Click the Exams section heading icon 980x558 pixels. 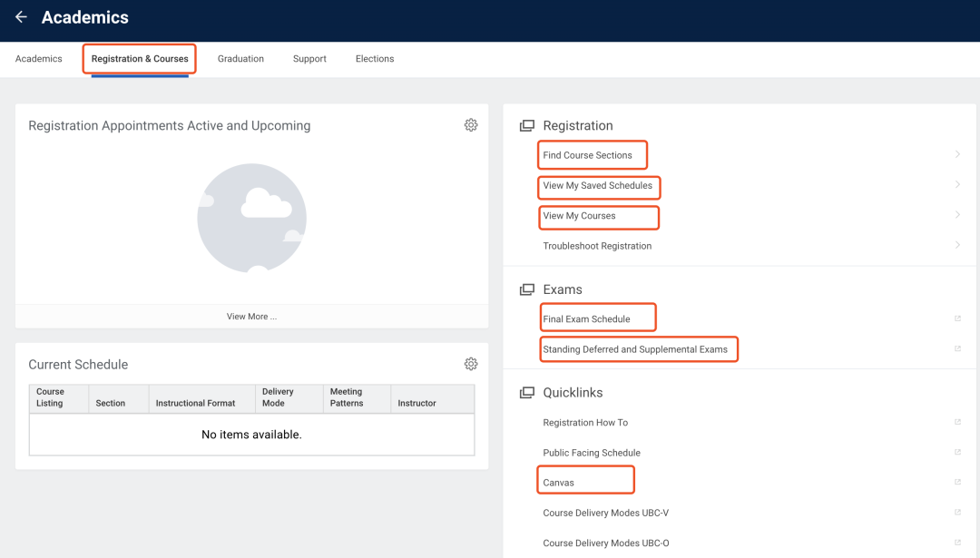[x=526, y=289]
